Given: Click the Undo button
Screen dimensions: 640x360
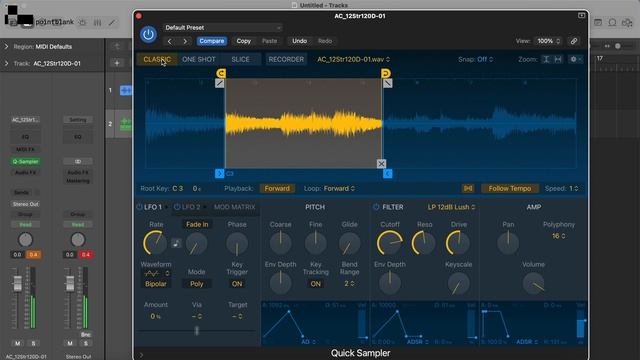Looking at the screenshot, I should pos(300,41).
